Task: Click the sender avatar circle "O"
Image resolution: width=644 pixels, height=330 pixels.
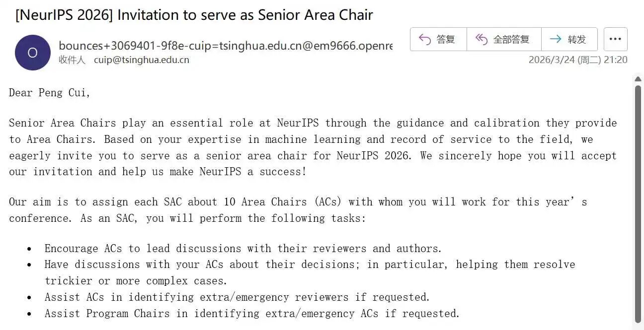Action: [x=32, y=53]
